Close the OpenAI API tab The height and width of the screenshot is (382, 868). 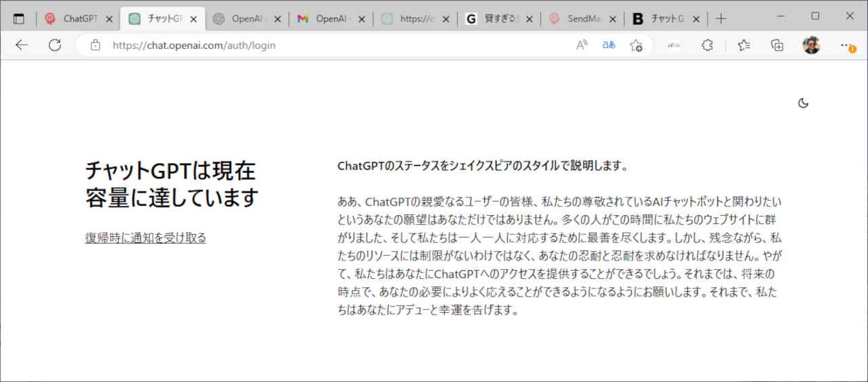pos(277,19)
